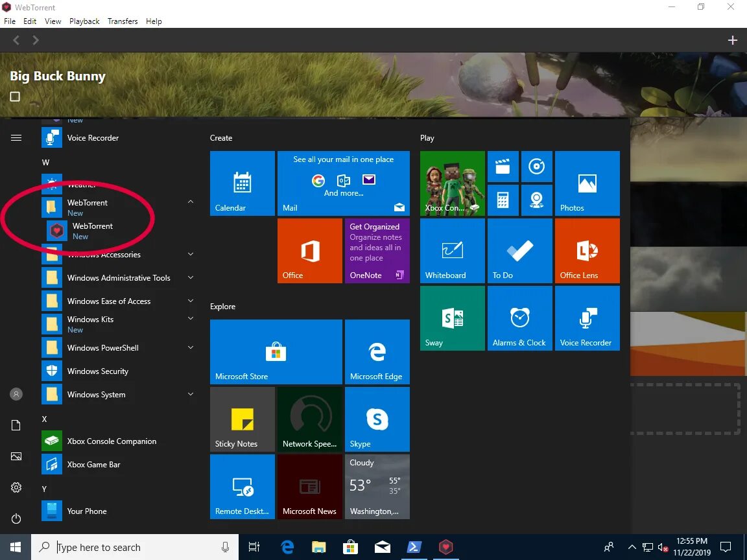The image size is (747, 560).
Task: Open the Mail tile
Action: click(344, 183)
